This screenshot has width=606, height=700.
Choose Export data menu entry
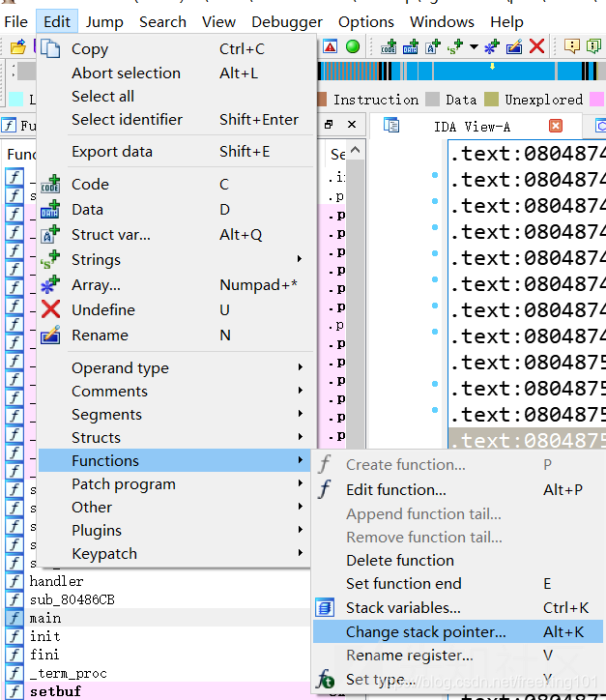(176, 152)
